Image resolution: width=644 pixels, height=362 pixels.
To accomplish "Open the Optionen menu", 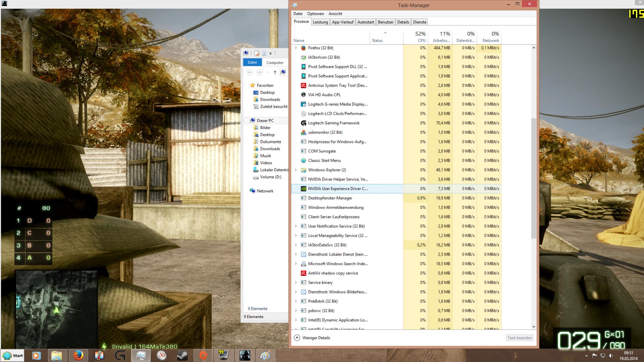I will [x=315, y=14].
